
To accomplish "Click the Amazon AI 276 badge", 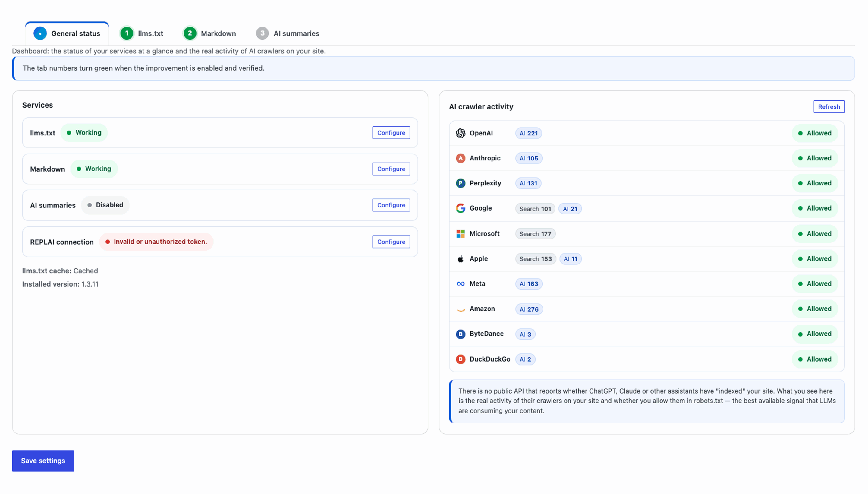I will pyautogui.click(x=529, y=309).
